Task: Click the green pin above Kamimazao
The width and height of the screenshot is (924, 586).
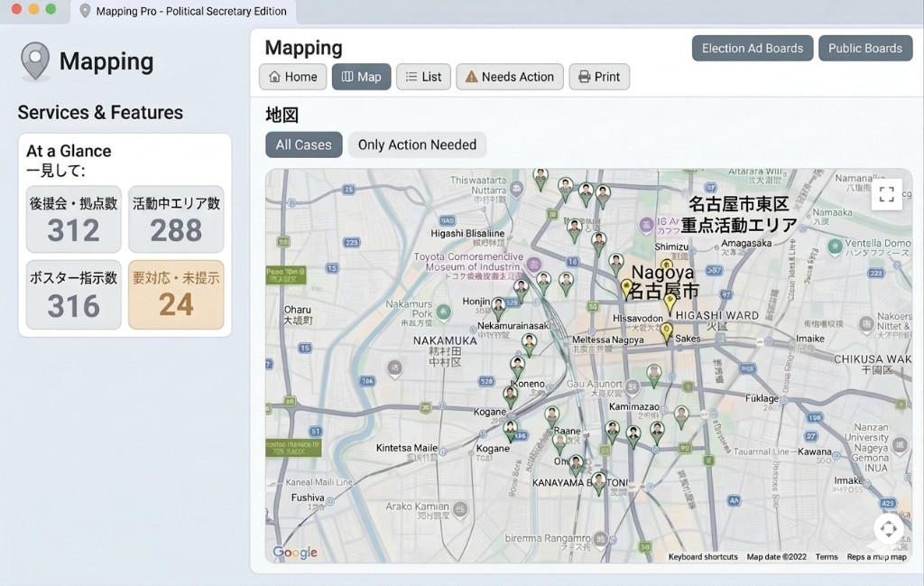Action: 653,375
